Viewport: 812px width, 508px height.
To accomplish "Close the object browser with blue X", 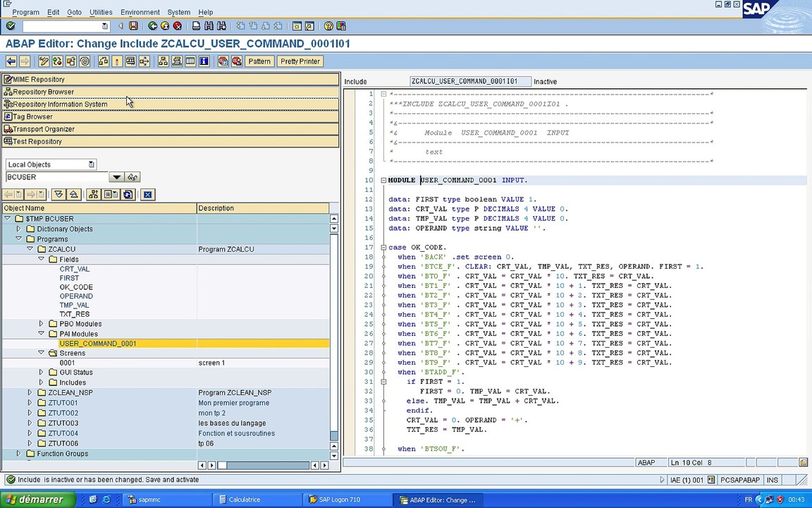I will tap(147, 195).
